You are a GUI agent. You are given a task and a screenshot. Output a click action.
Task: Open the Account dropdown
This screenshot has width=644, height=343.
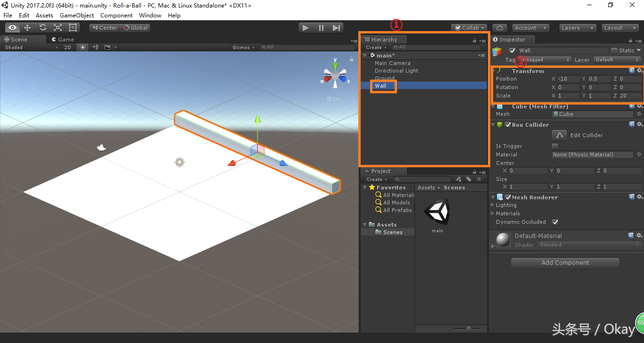click(x=530, y=28)
